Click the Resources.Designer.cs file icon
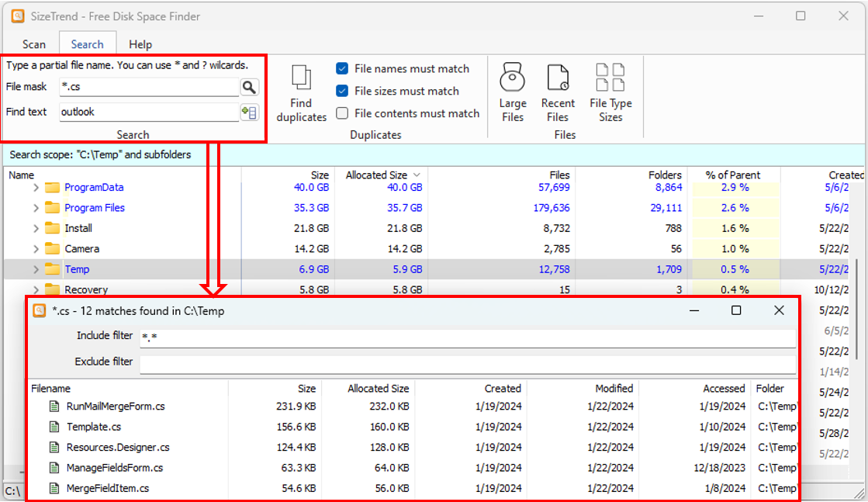 [x=54, y=448]
